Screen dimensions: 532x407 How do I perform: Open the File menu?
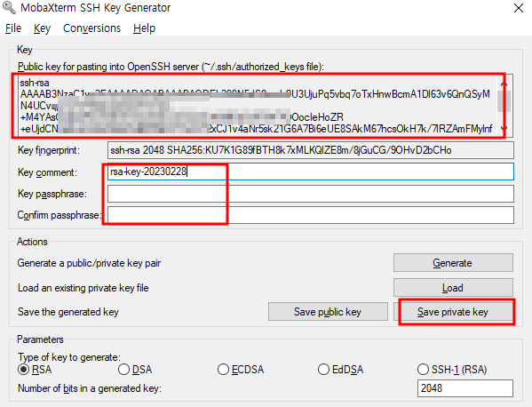(13, 28)
